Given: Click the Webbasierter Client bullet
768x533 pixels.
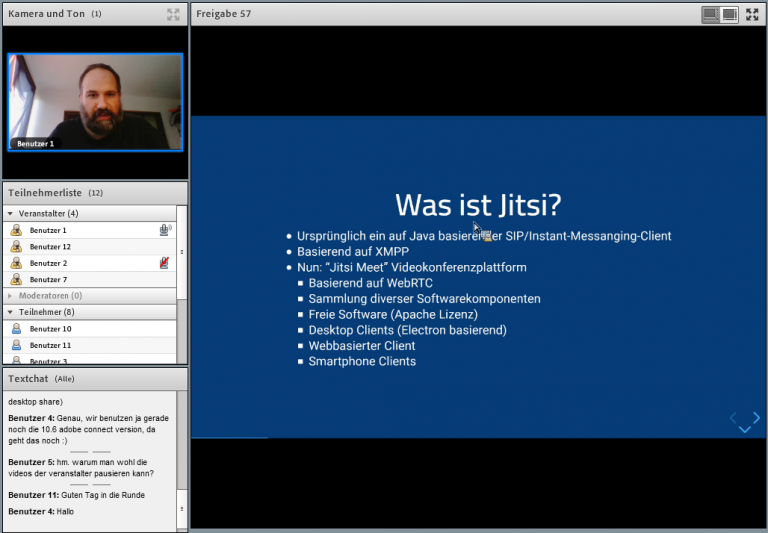Looking at the screenshot, I should click(361, 346).
